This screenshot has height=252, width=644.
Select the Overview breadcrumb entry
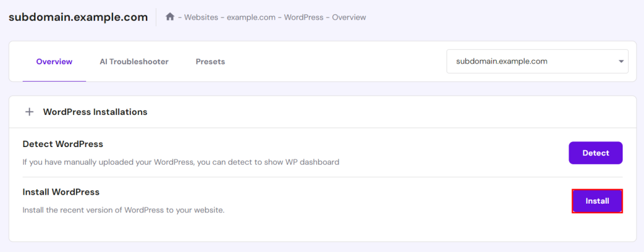point(348,17)
